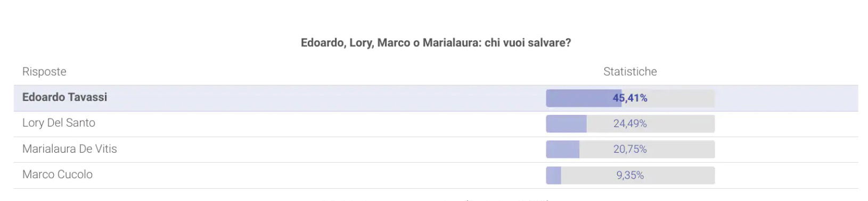Viewport: 868px width, 201px height.
Task: Click the 45,41% result bar
Action: pos(630,98)
